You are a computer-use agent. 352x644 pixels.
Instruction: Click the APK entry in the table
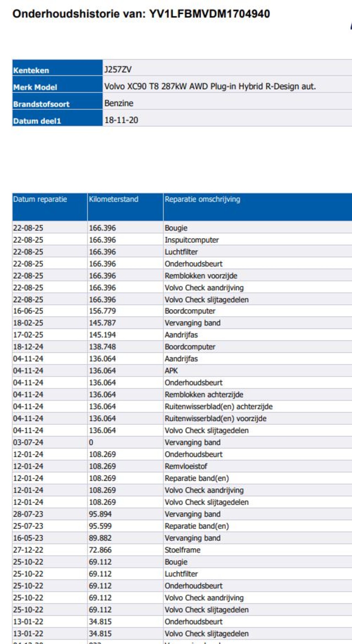171,371
